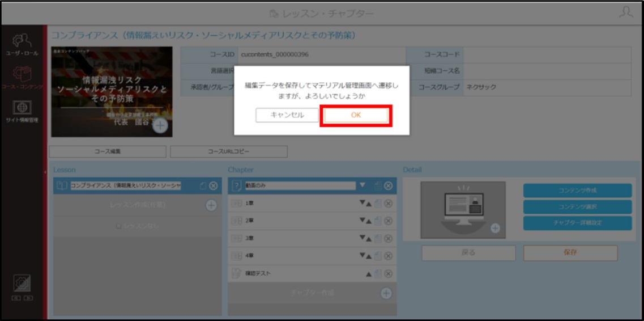Move the 4章 chapter down with down arrow
The image size is (644, 321).
coord(362,255)
